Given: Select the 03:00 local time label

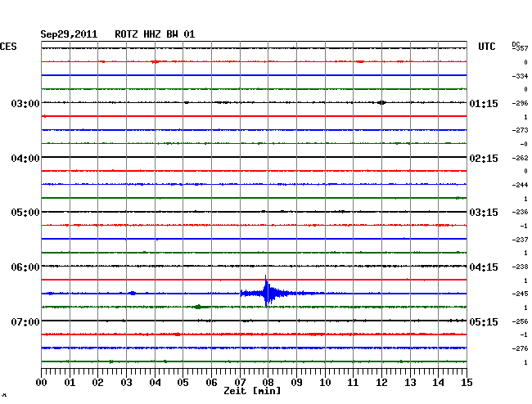Looking at the screenshot, I should point(25,103).
